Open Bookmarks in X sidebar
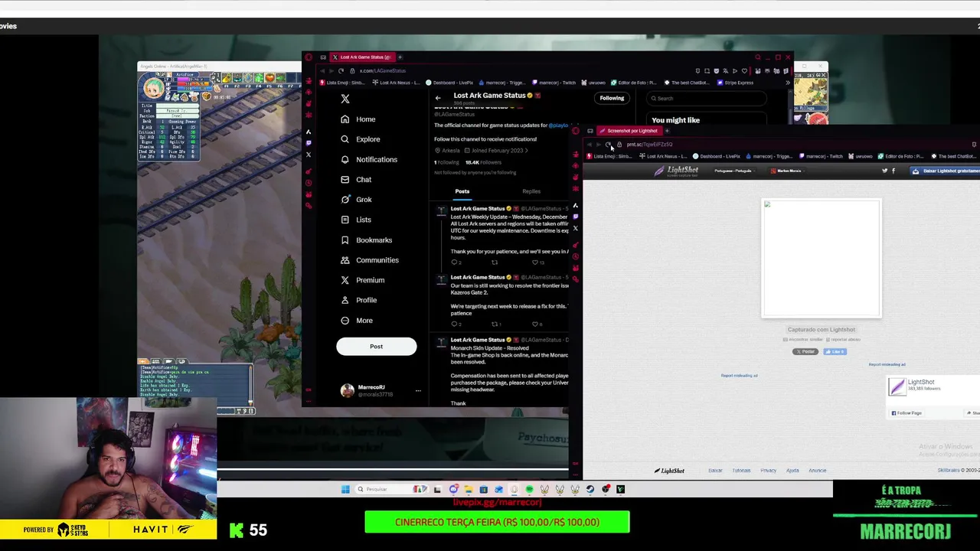 coord(366,240)
